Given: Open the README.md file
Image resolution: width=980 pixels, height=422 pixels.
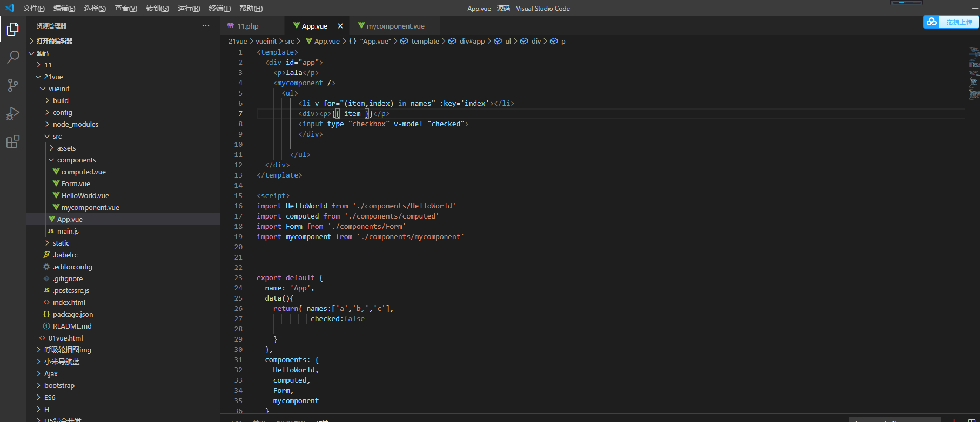Looking at the screenshot, I should [x=123, y=326].
